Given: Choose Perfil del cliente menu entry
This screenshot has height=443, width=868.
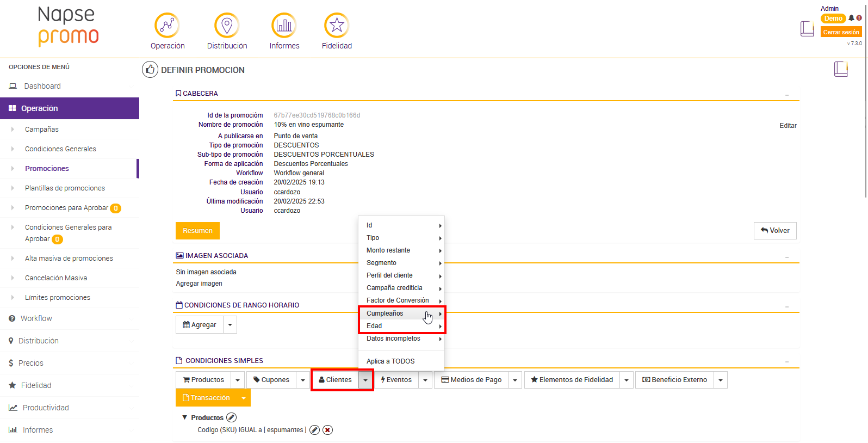Looking at the screenshot, I should click(401, 275).
